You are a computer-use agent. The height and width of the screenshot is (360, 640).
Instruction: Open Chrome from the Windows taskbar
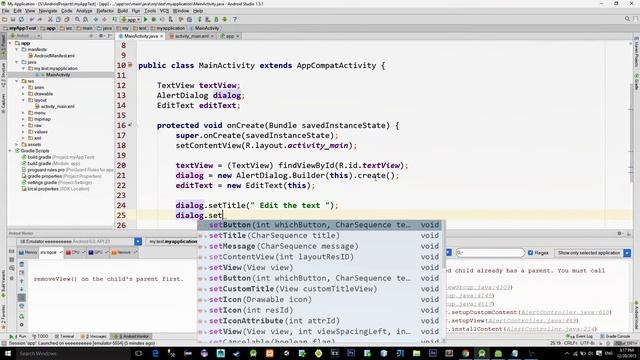coord(465,353)
